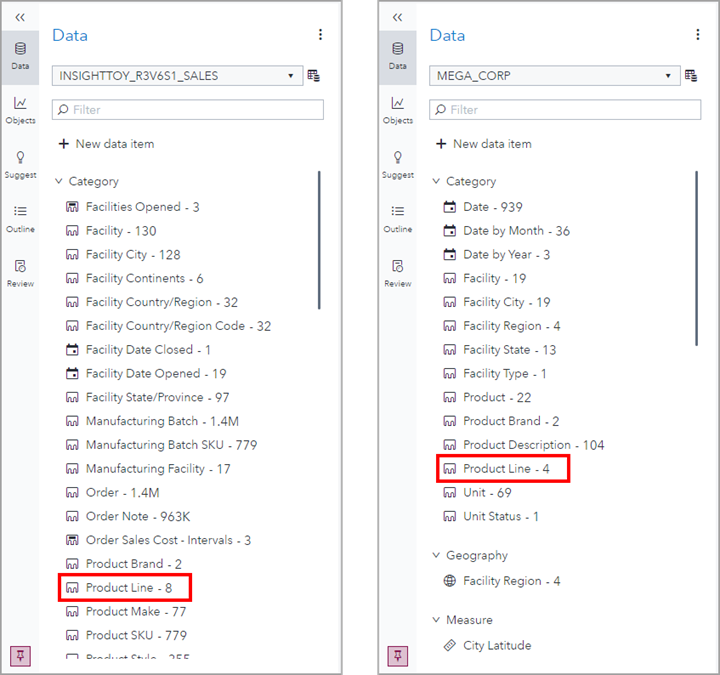Collapse the INSIGHTTOY side panel with double chevron
Viewport: 720px width, 675px height.
click(x=20, y=17)
